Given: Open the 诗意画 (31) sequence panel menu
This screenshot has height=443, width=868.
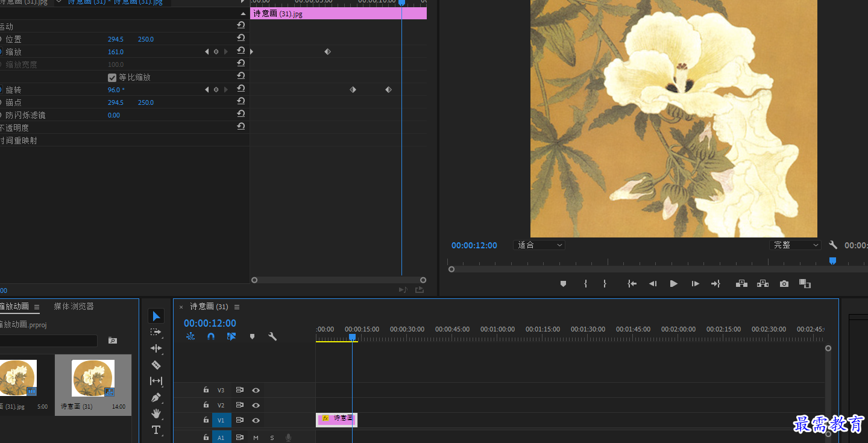Looking at the screenshot, I should coord(237,307).
